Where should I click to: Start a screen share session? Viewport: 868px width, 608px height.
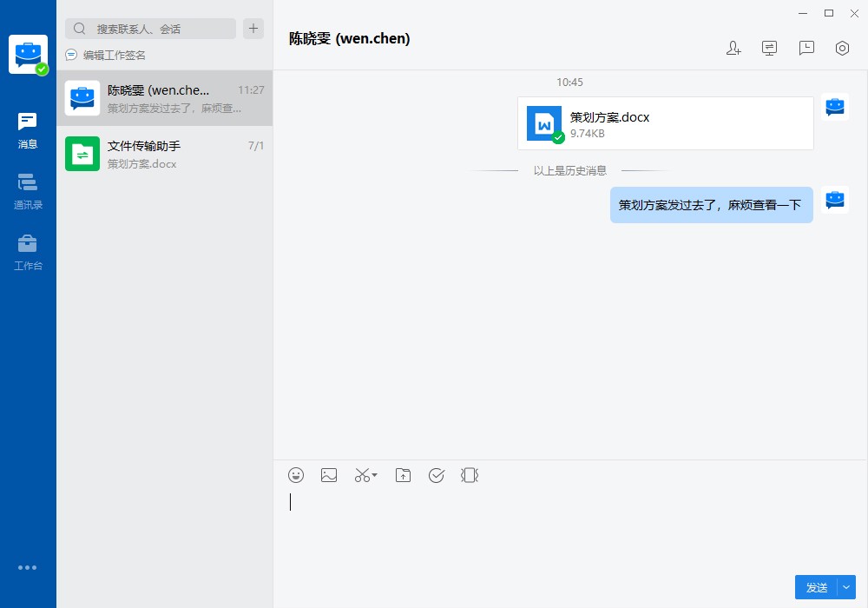(769, 48)
